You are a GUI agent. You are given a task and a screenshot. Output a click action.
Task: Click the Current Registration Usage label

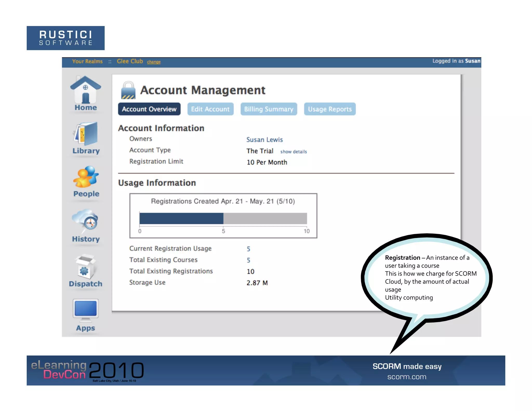pyautogui.click(x=170, y=249)
